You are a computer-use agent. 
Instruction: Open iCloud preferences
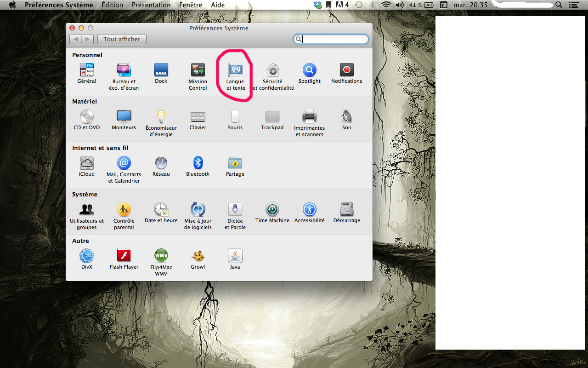87,167
